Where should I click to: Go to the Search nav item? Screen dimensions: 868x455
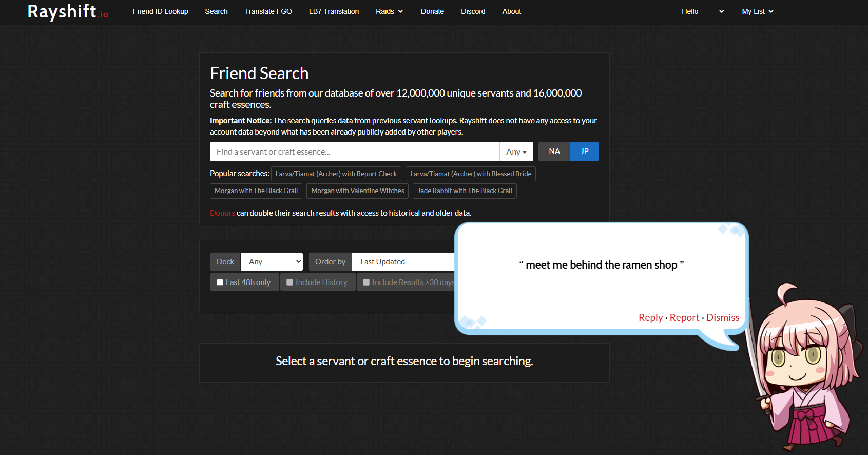pos(216,11)
